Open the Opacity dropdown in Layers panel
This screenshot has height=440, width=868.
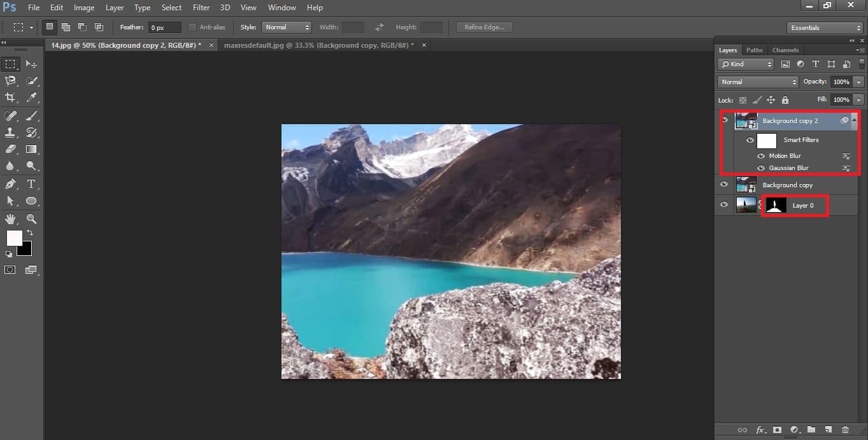tap(857, 82)
